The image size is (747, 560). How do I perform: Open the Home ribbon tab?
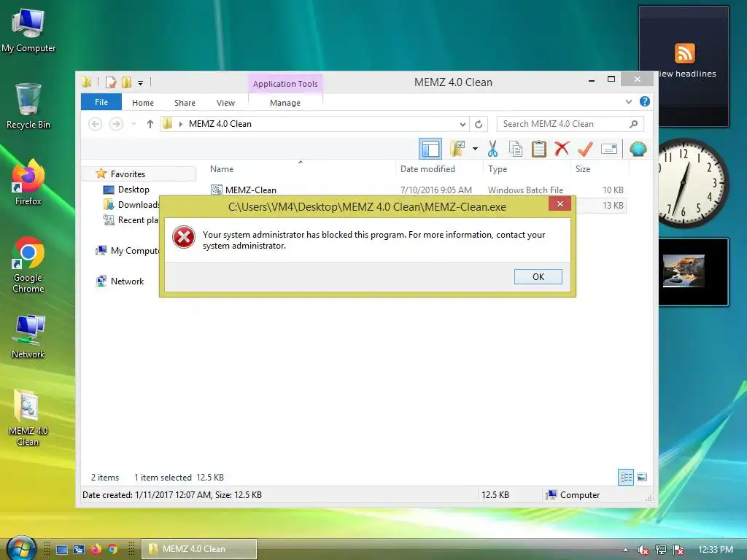coord(143,102)
